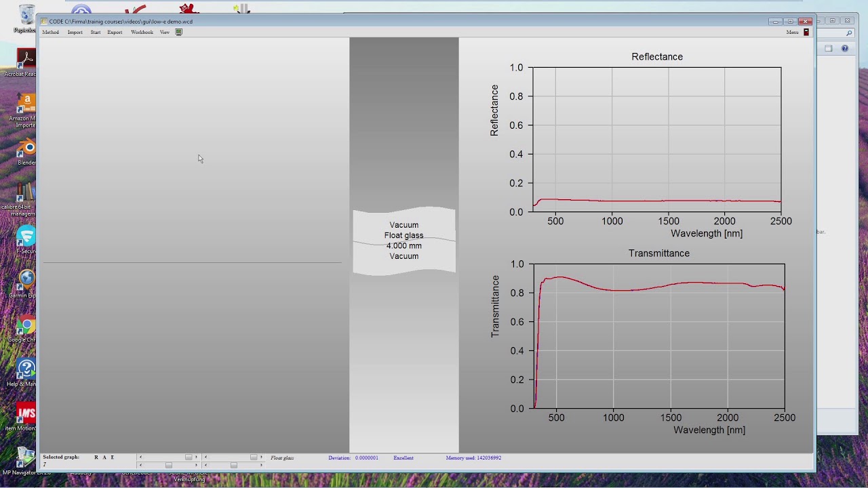Click the Reflectance chart title

[657, 57]
